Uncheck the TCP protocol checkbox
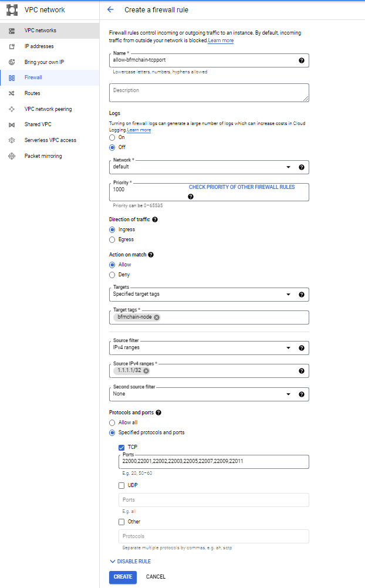The image size is (365, 588). (x=122, y=447)
